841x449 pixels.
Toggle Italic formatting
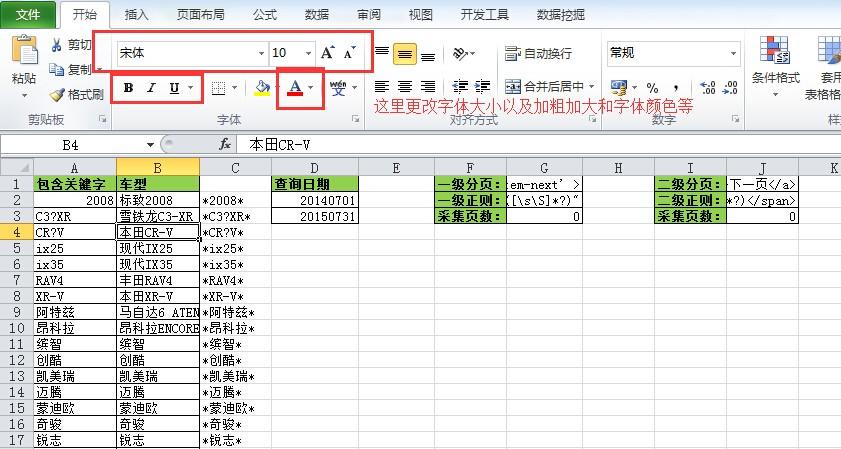pos(152,88)
